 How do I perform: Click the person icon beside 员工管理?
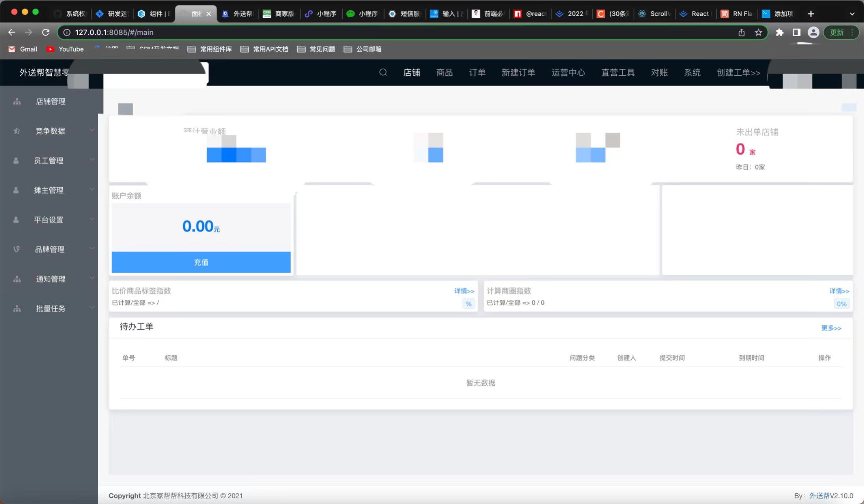pos(16,161)
